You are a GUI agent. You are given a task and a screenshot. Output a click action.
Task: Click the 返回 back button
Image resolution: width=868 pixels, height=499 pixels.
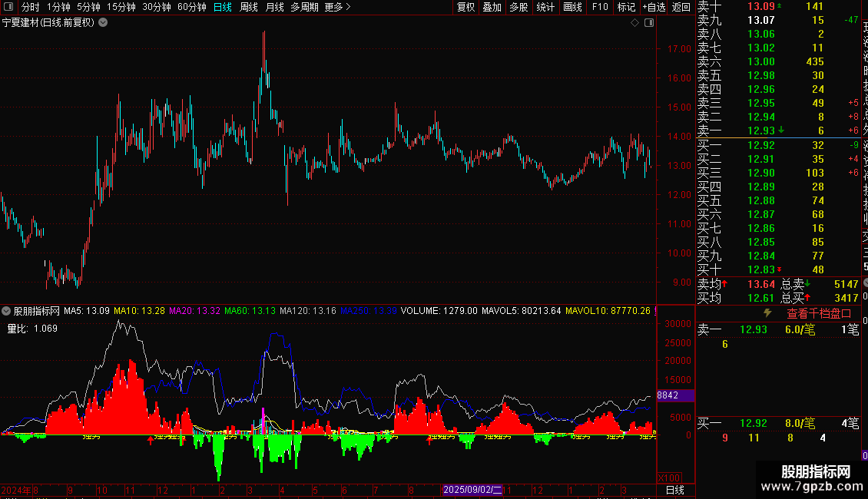(x=681, y=7)
